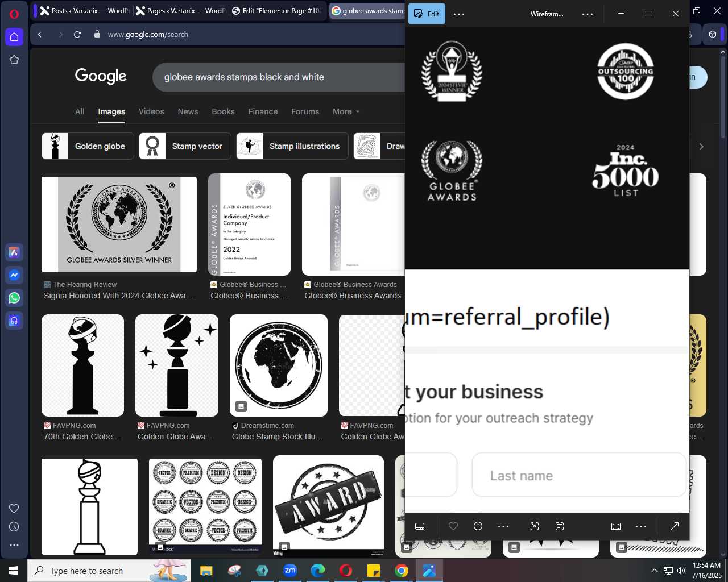Open the three-dot menu next to Edit button
Screen dimensions: 728x582
pyautogui.click(x=459, y=14)
